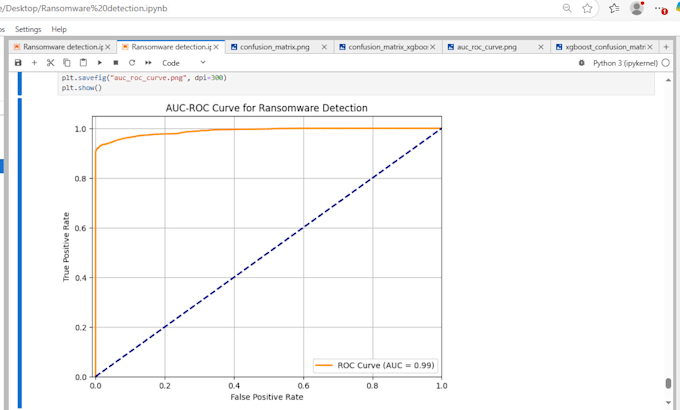Click the address bar URL text
The image size is (680, 410).
click(x=84, y=8)
